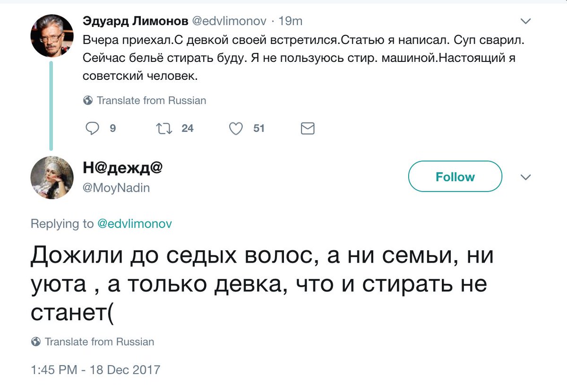Translate the reply tweet from Russian
This screenshot has height=392, width=567.
coord(99,342)
